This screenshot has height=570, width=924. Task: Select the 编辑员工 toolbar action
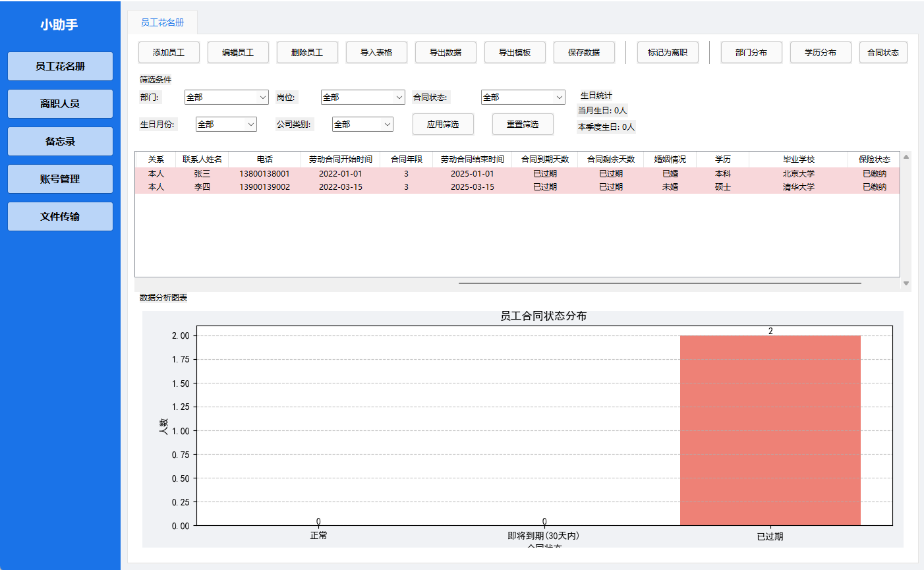(238, 52)
